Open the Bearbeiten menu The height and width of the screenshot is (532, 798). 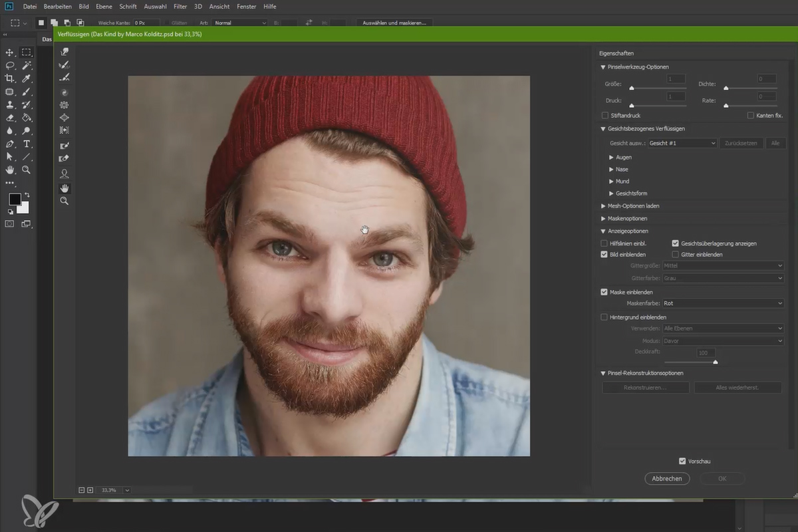tap(58, 6)
